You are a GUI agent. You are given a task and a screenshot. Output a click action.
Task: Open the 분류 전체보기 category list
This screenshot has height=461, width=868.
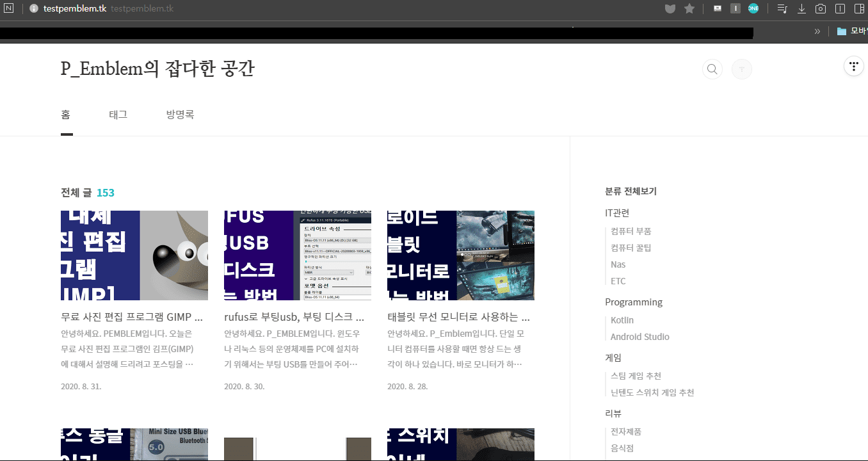(x=630, y=191)
